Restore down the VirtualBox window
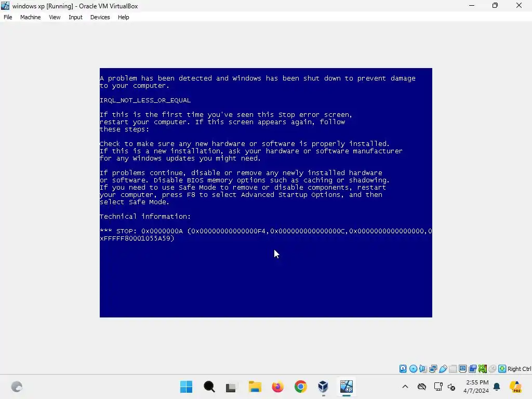Image resolution: width=532 pixels, height=399 pixels. coord(495,5)
